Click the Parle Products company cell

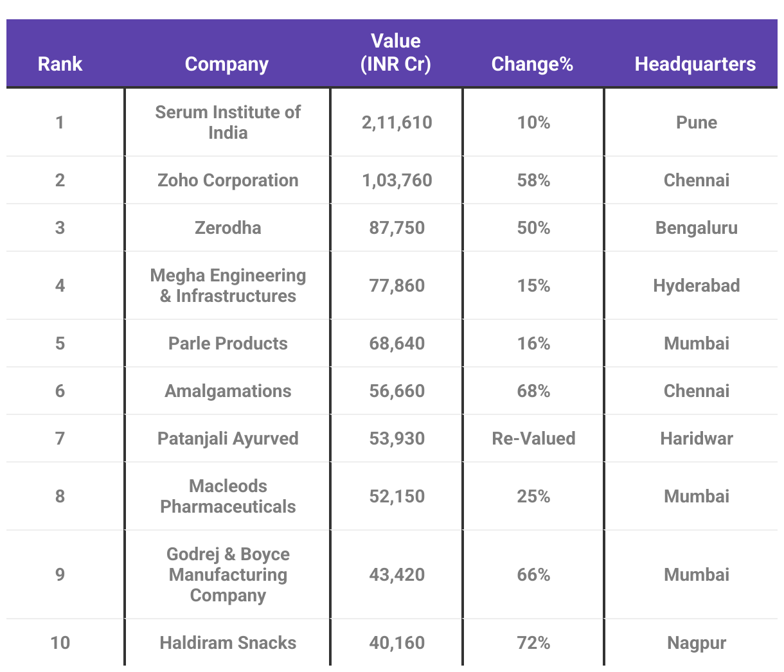click(227, 343)
